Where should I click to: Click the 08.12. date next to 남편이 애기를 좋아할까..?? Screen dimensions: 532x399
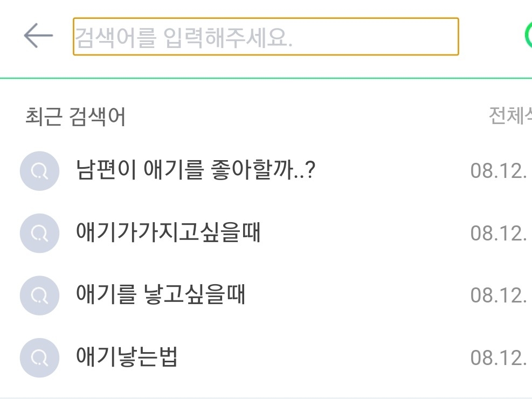tap(498, 171)
